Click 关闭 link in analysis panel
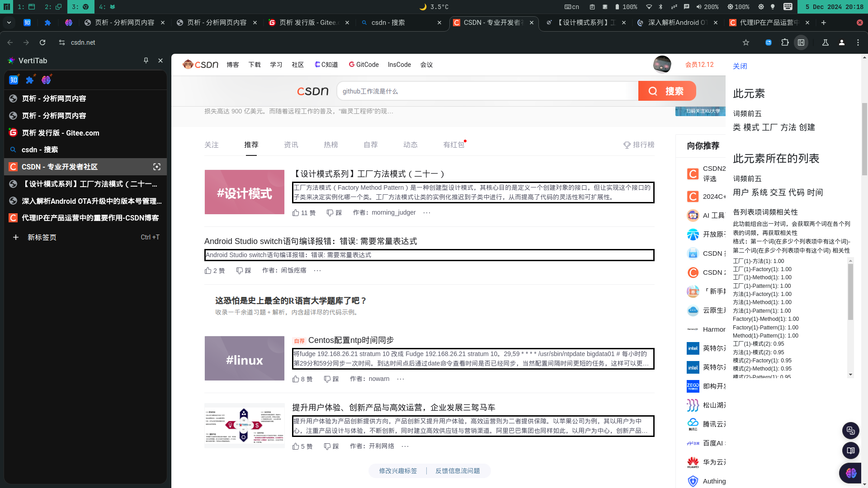 [740, 66]
